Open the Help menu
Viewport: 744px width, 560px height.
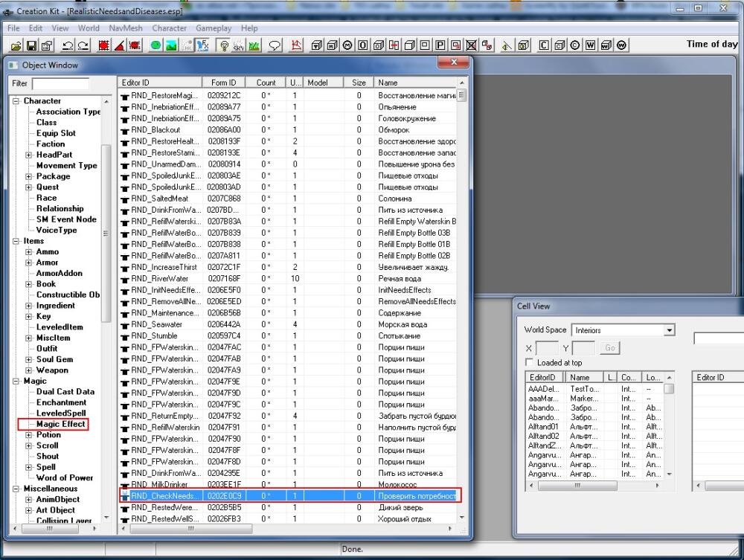tap(249, 28)
